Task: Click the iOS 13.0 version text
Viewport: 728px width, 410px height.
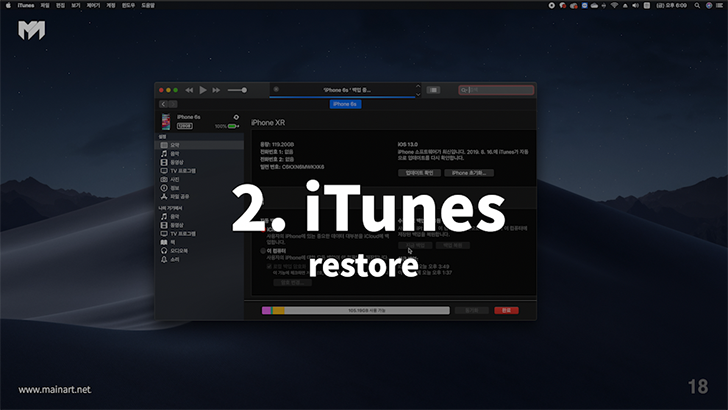Action: click(408, 144)
